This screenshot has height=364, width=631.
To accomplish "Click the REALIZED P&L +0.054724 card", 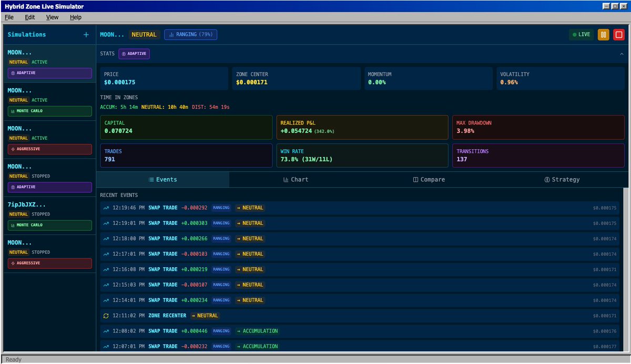I will click(x=362, y=127).
